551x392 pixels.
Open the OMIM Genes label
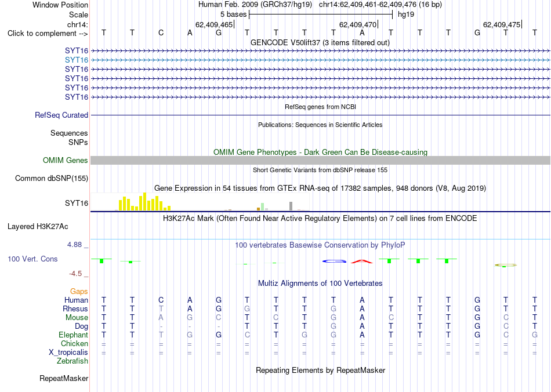(66, 160)
